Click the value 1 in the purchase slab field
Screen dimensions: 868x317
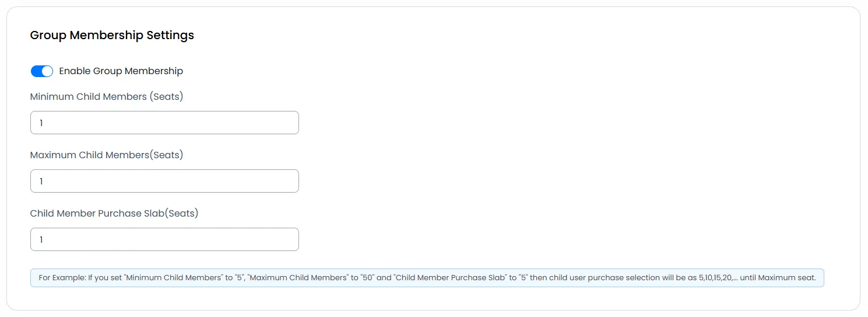point(41,240)
